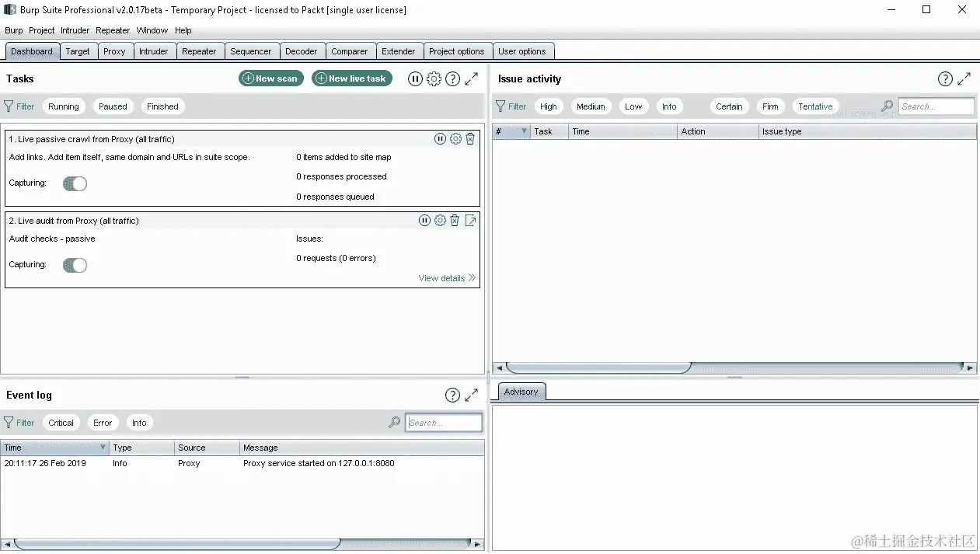This screenshot has width=980, height=554.
Task: Delete the Live passive crawl task
Action: point(470,139)
